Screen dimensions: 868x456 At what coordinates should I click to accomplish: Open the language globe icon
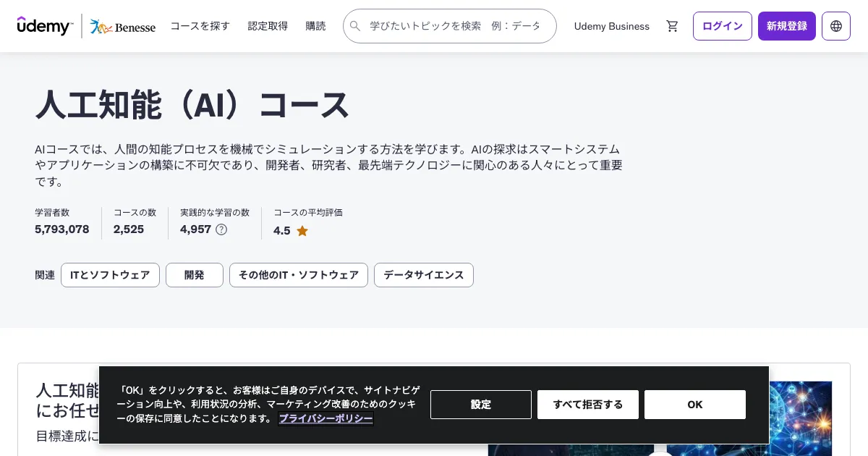[836, 26]
